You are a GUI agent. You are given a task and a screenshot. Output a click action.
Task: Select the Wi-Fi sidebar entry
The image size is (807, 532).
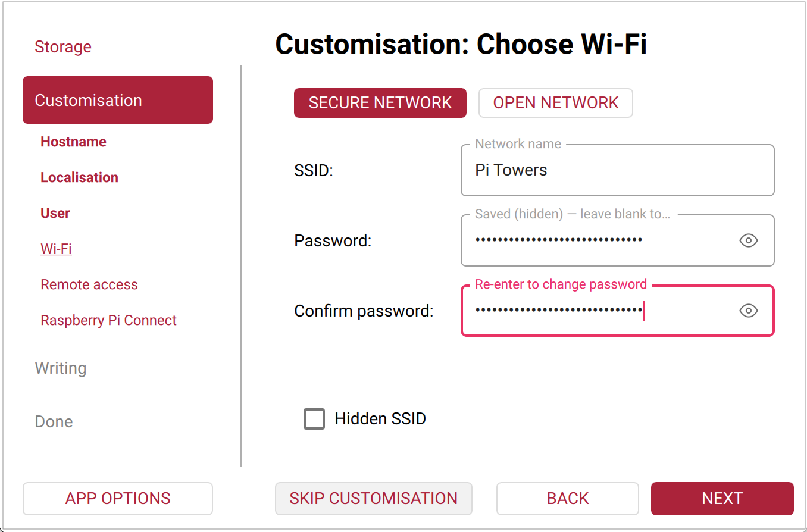[x=56, y=248]
